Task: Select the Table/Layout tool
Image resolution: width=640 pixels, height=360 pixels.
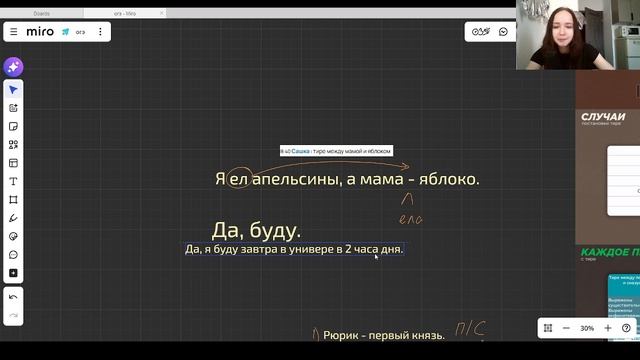Action: tap(13, 163)
